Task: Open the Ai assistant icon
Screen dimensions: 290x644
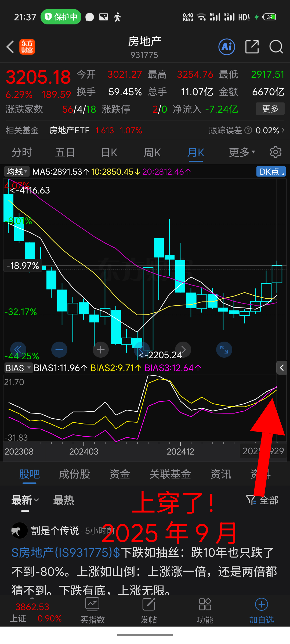Action: pyautogui.click(x=227, y=47)
